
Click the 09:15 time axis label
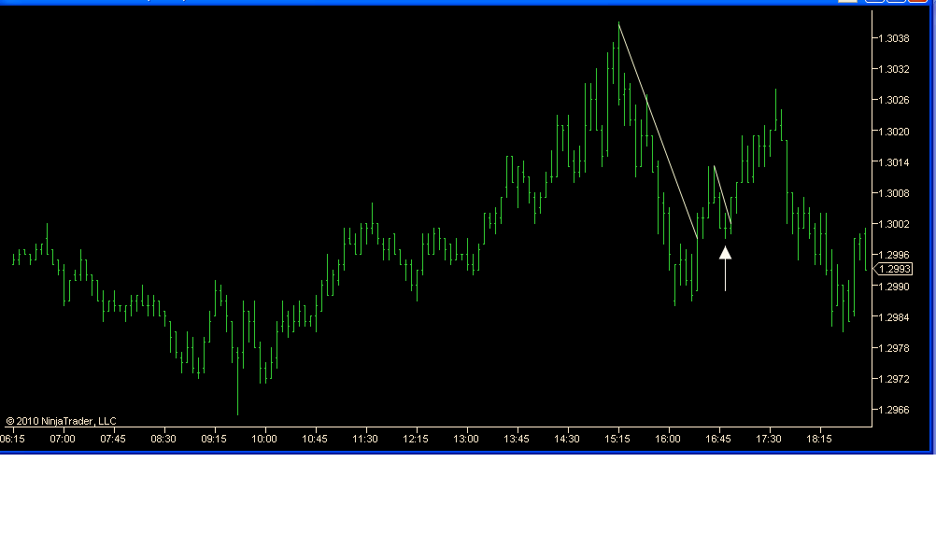[214, 439]
